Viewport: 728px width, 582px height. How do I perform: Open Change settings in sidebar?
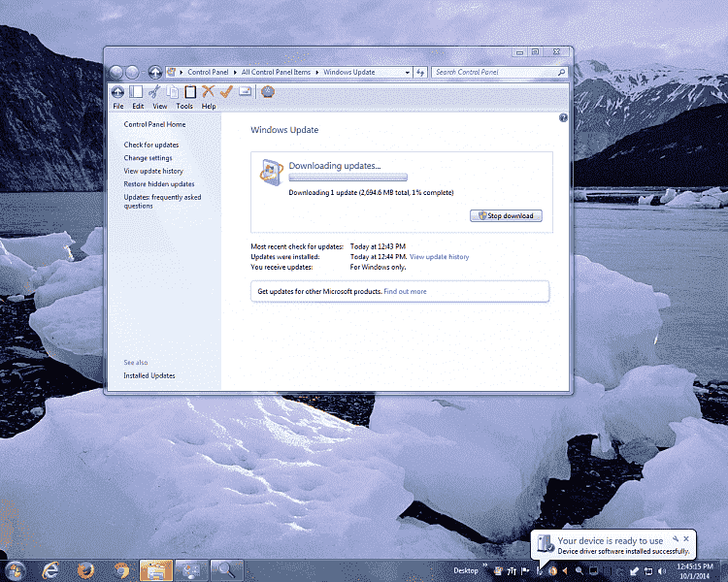pos(148,158)
